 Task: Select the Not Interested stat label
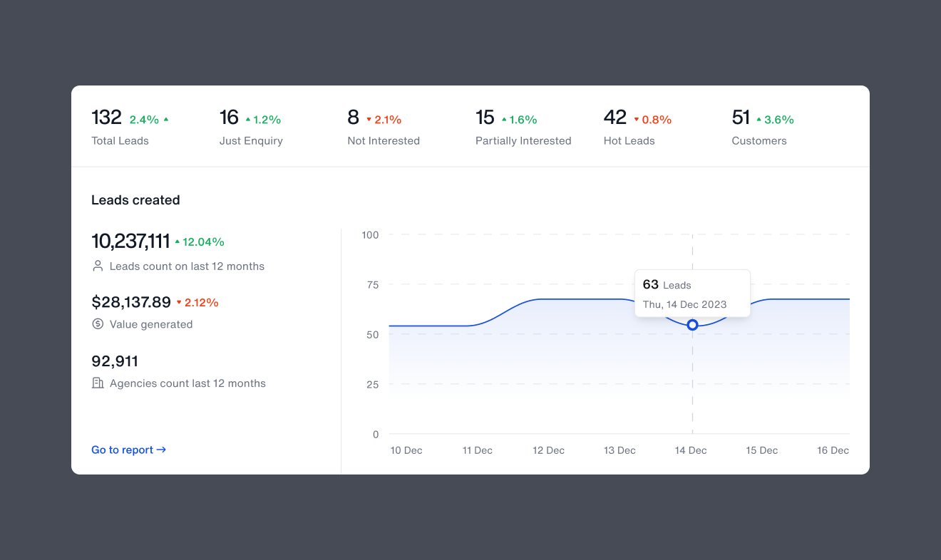pos(384,140)
